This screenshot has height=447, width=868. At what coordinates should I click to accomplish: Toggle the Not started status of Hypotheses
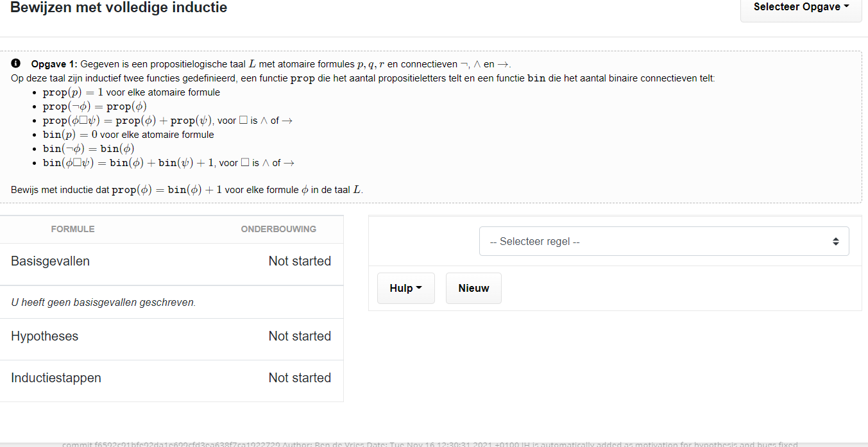[x=300, y=336]
